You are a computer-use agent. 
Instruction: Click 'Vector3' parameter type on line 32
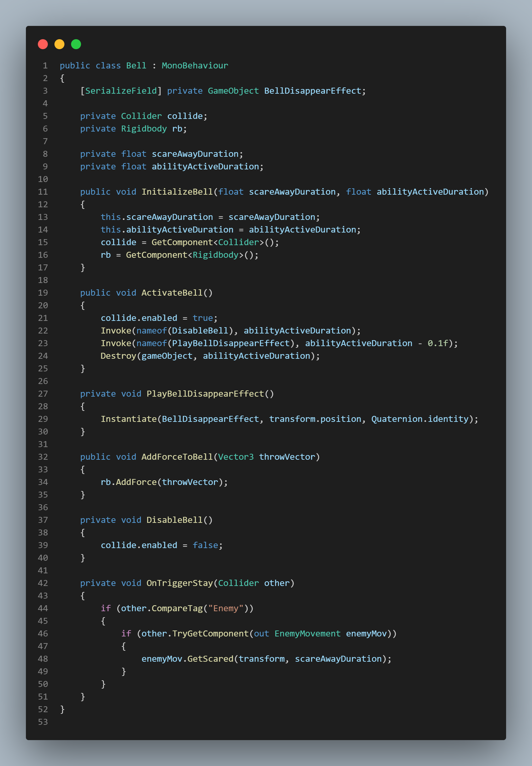click(x=236, y=457)
